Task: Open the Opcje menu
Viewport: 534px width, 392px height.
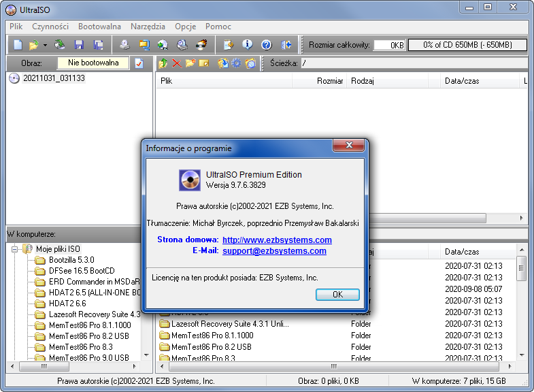Action: tap(185, 27)
